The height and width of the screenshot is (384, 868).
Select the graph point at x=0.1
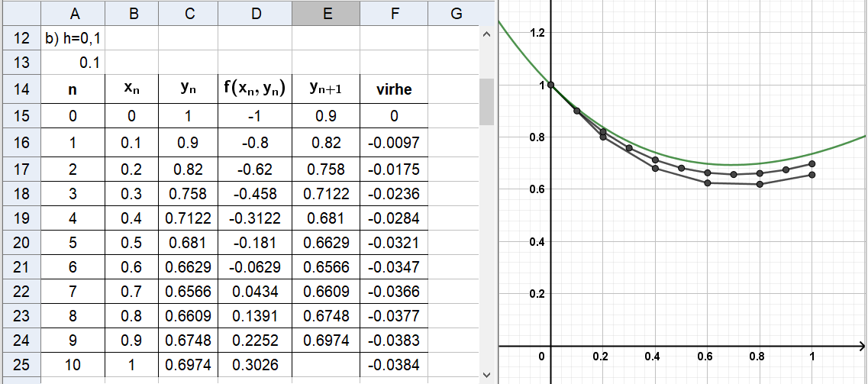click(x=577, y=111)
